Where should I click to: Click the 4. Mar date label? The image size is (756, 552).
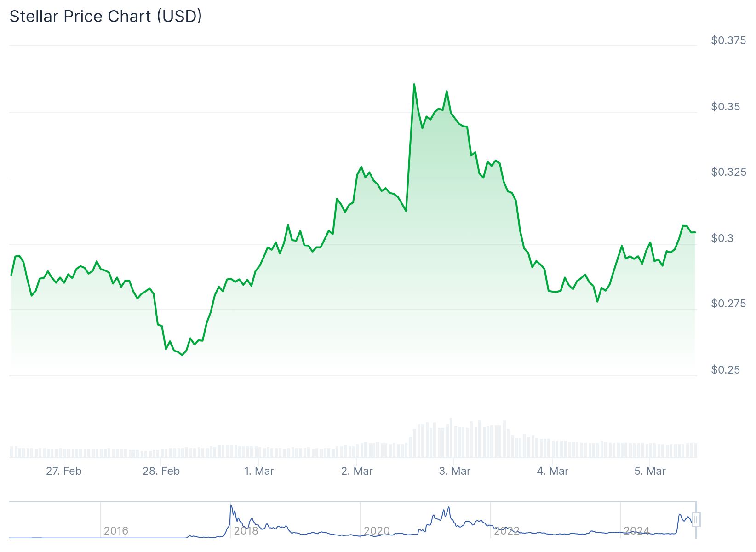[553, 471]
